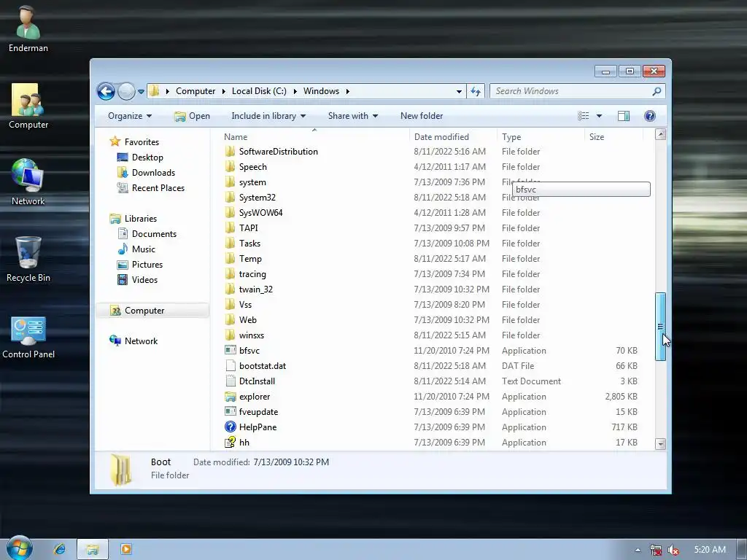Click the Help question mark icon

pyautogui.click(x=649, y=116)
